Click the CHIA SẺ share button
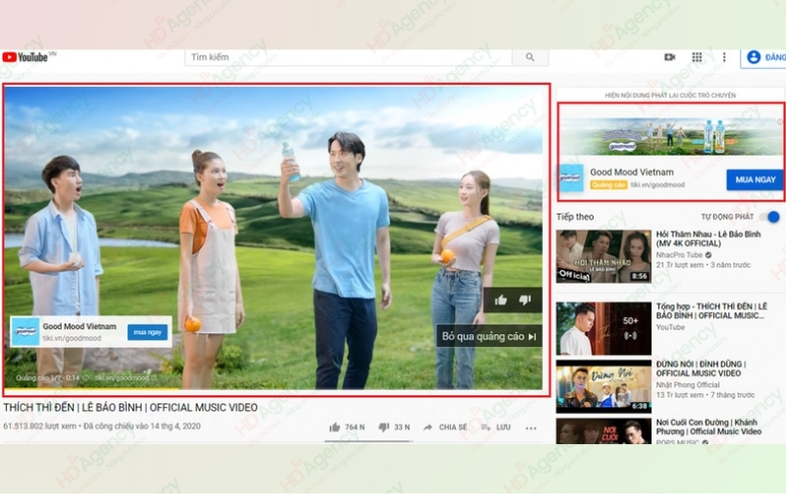Viewport: 786px width, 494px height. point(445,427)
